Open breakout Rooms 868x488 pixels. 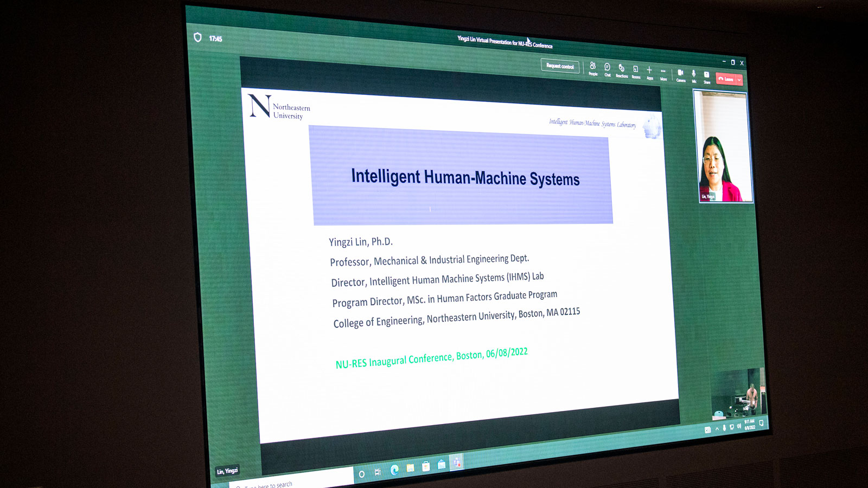click(636, 72)
